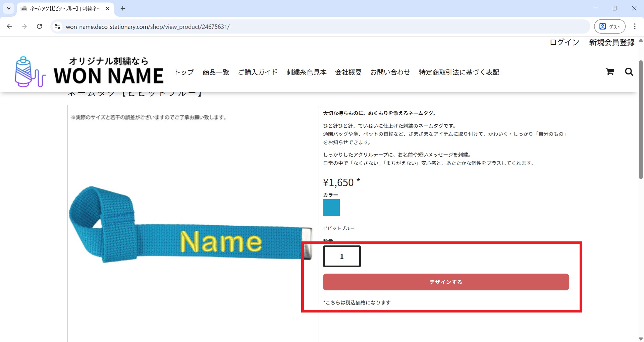Navigate to お問い合わせ page
Viewport: 644px width, 342px height.
tap(390, 72)
